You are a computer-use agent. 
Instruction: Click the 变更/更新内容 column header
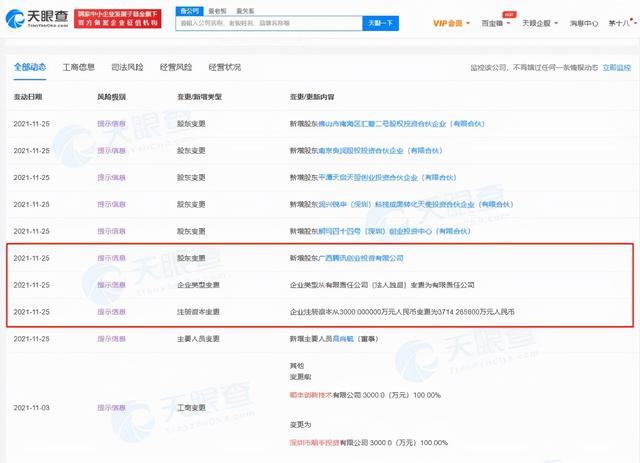[312, 97]
